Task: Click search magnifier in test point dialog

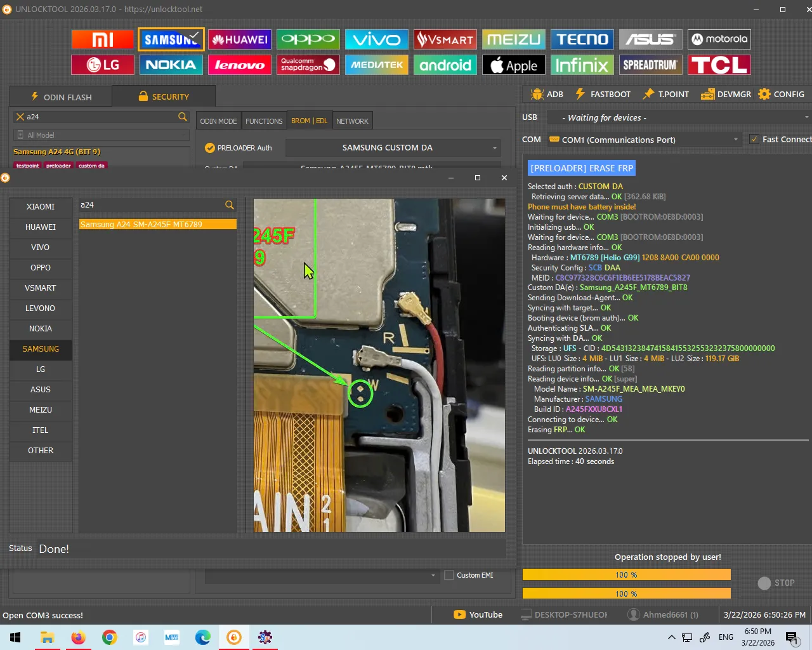Action: tap(230, 205)
